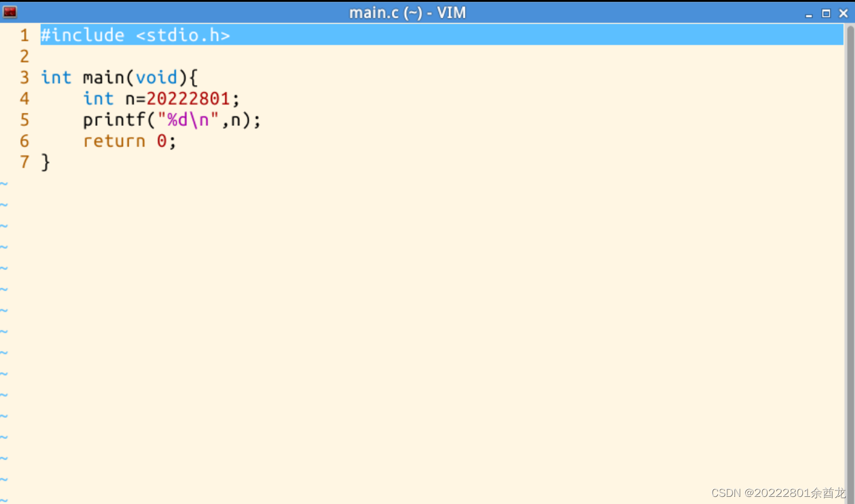Click the 'return' keyword on line 6
Image resolution: width=855 pixels, height=504 pixels.
pyautogui.click(x=114, y=141)
